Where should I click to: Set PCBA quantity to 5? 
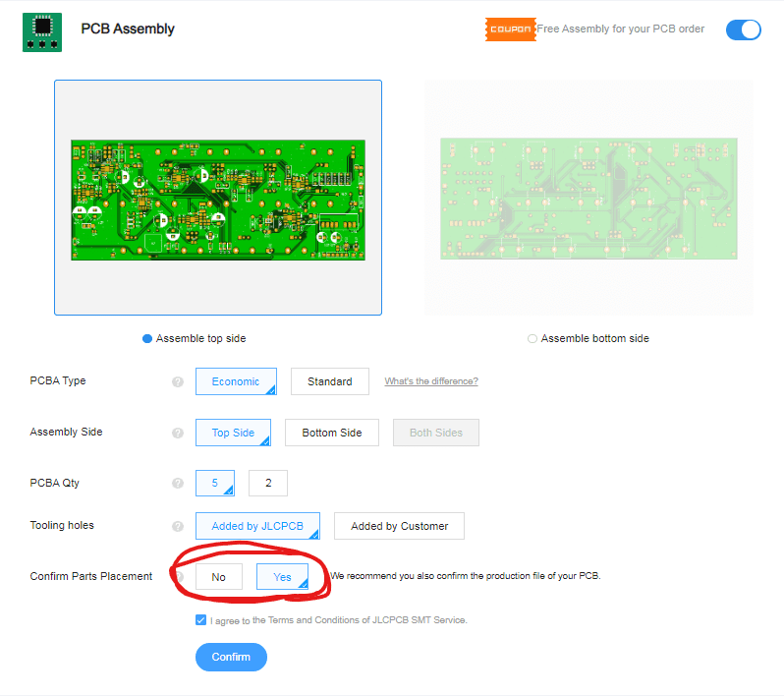click(215, 483)
